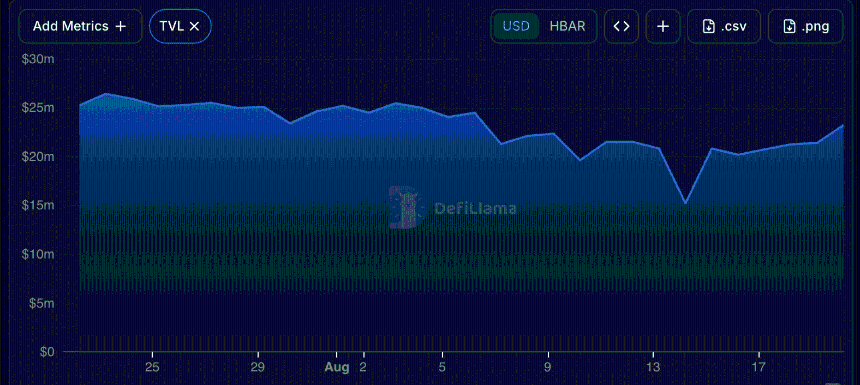Viewport: 860px width, 385px height.
Task: Click the 25 date label on x-axis
Action: (152, 367)
